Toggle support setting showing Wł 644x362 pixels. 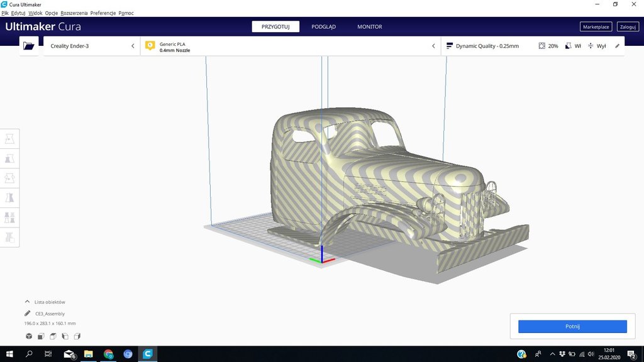[x=572, y=46]
